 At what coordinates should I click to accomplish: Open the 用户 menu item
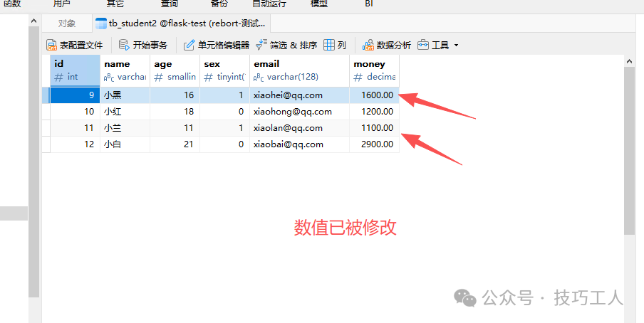click(61, 4)
